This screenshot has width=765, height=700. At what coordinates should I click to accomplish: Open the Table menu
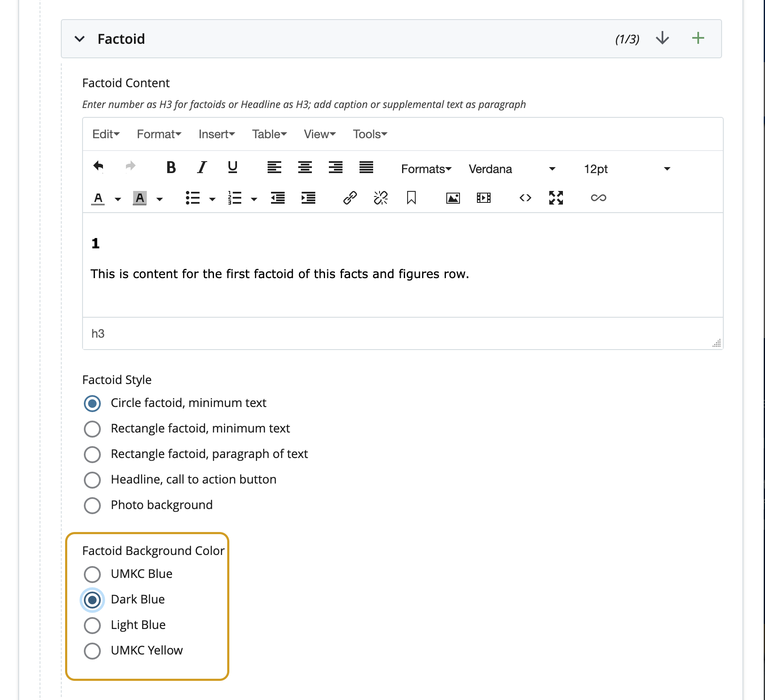click(269, 134)
